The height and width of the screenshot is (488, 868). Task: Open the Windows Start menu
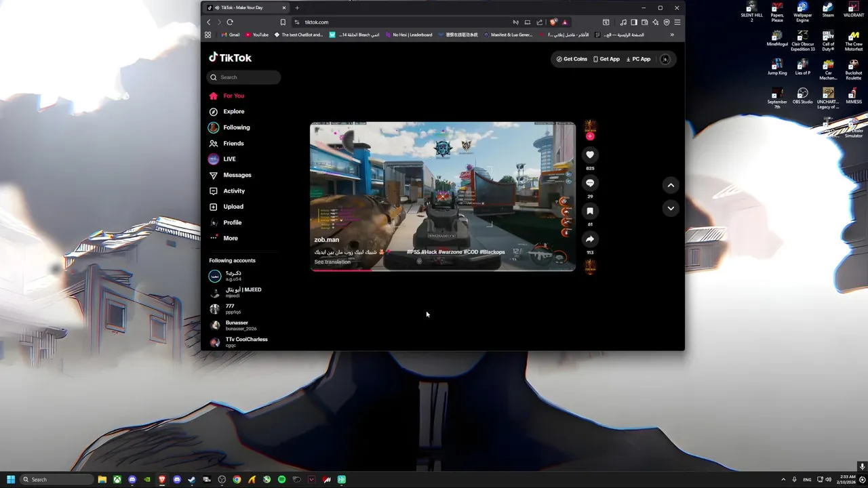pyautogui.click(x=11, y=479)
